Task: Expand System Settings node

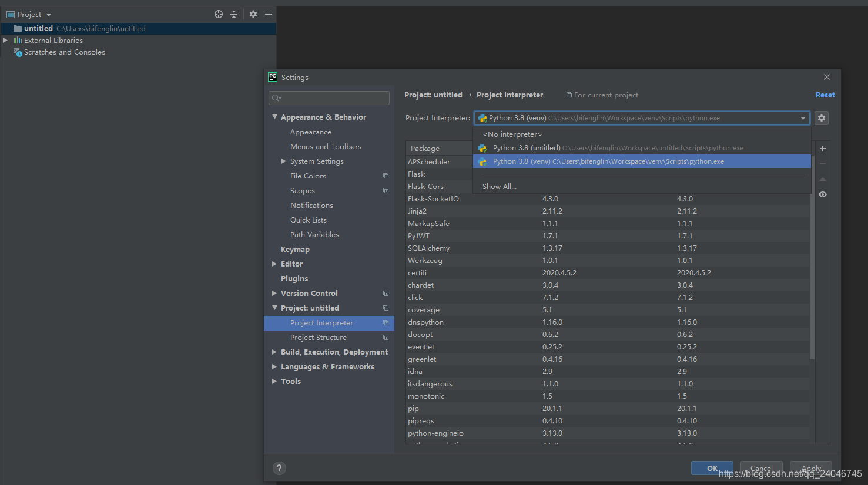Action: point(284,161)
